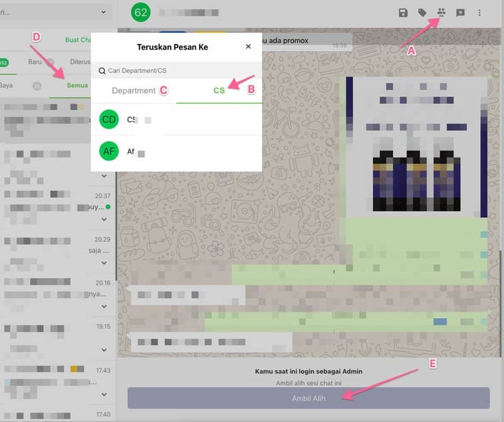Expand chevron on the 20.29 chat
504x422 pixels.
pyautogui.click(x=103, y=263)
